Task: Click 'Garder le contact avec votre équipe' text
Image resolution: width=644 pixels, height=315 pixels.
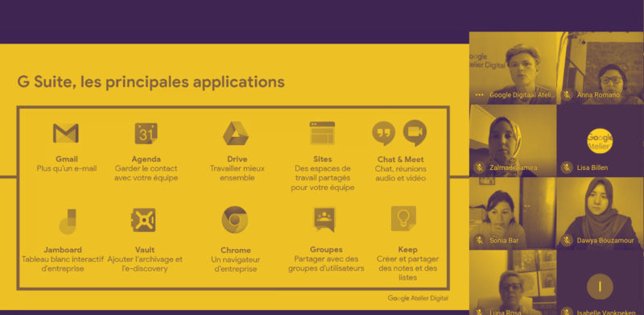Action: (146, 173)
